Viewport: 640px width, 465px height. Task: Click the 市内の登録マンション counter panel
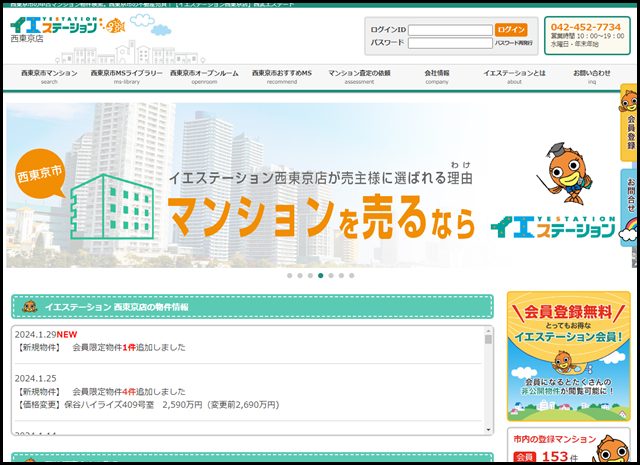point(569,445)
